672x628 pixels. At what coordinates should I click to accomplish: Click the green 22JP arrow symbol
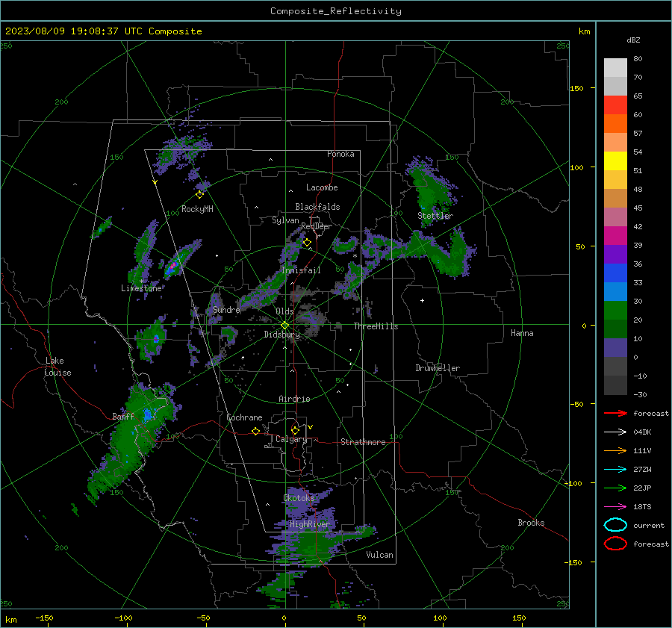click(x=615, y=488)
